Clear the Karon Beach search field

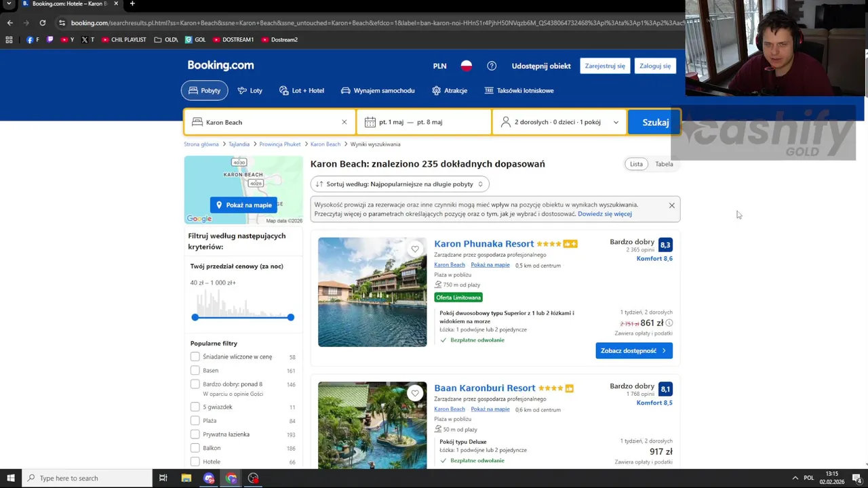tap(344, 122)
